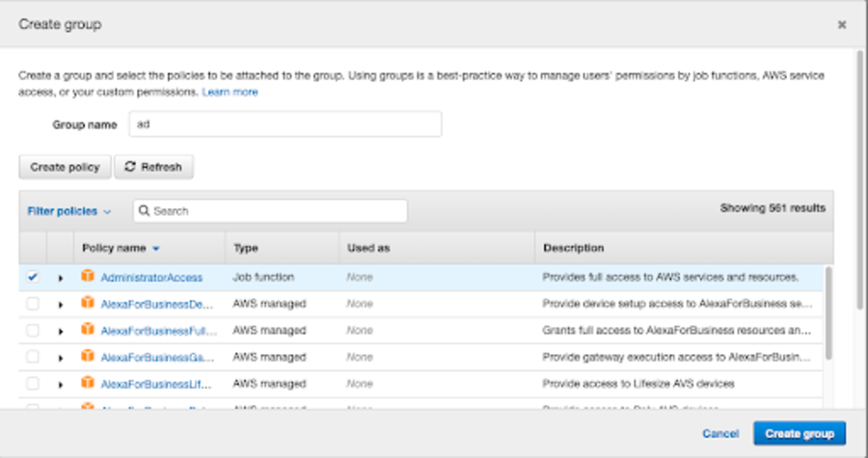
Task: Click the Create policy button
Action: point(65,167)
